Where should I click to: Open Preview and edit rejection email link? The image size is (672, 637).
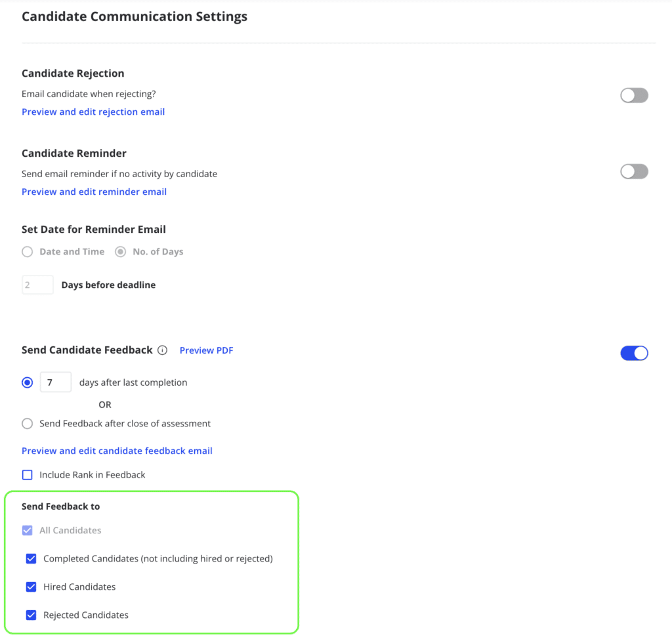click(93, 112)
